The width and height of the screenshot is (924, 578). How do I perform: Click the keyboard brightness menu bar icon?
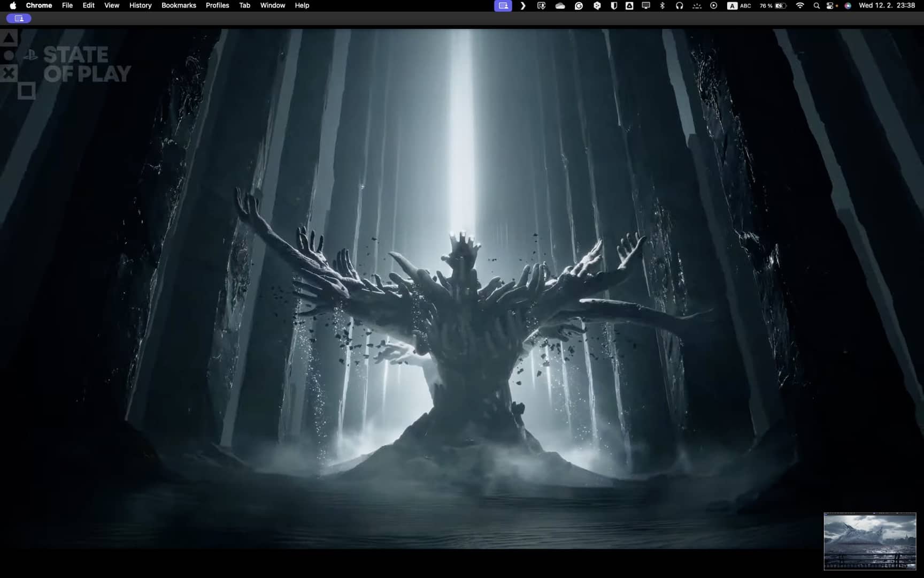pyautogui.click(x=697, y=6)
